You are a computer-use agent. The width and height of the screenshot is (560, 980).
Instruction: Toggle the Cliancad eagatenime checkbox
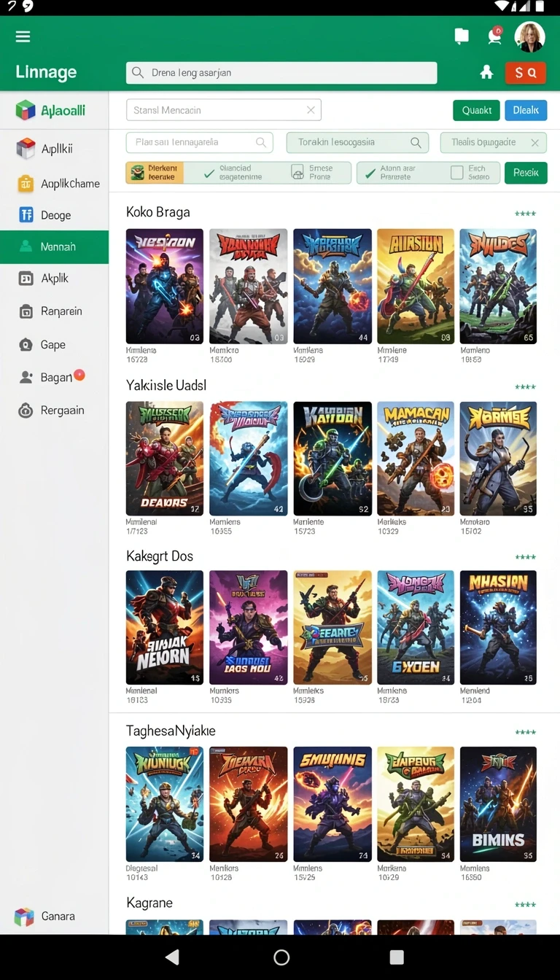[209, 173]
